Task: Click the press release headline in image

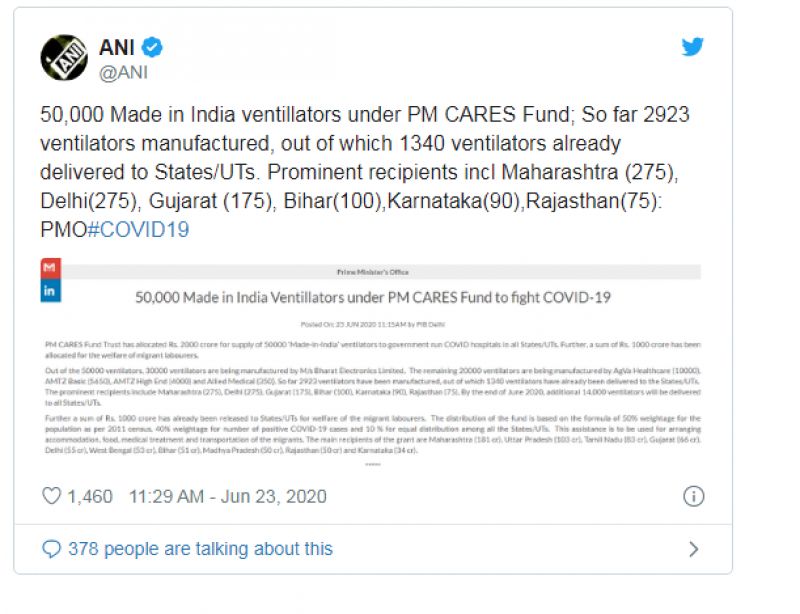Action: click(372, 297)
